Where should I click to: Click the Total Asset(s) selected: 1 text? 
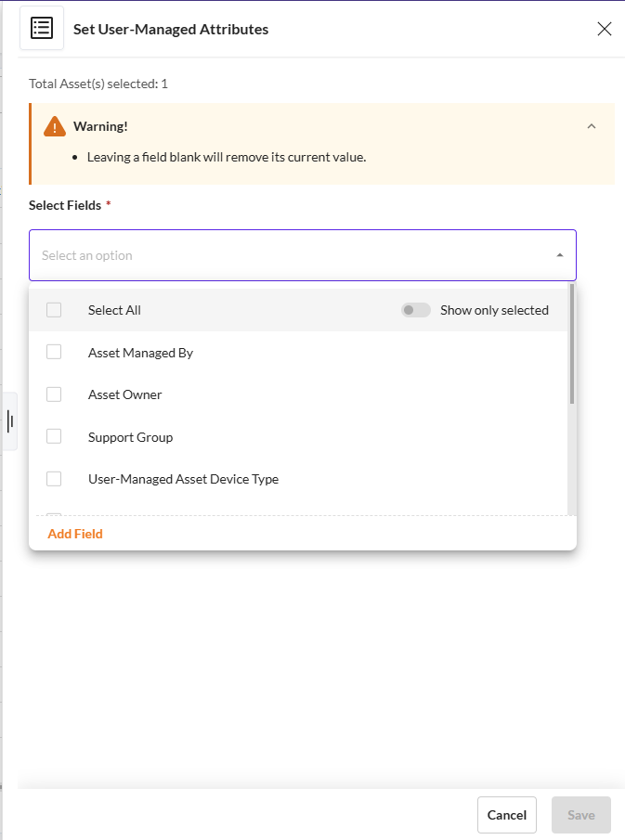click(98, 84)
